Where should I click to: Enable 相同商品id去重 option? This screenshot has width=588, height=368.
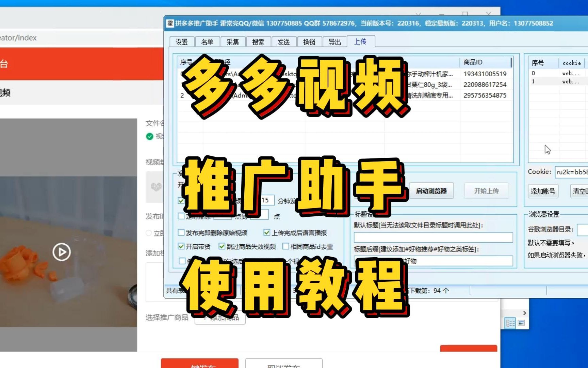286,246
